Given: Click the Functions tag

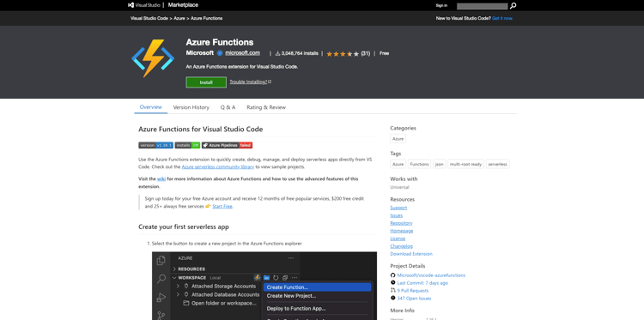Looking at the screenshot, I should (419, 164).
